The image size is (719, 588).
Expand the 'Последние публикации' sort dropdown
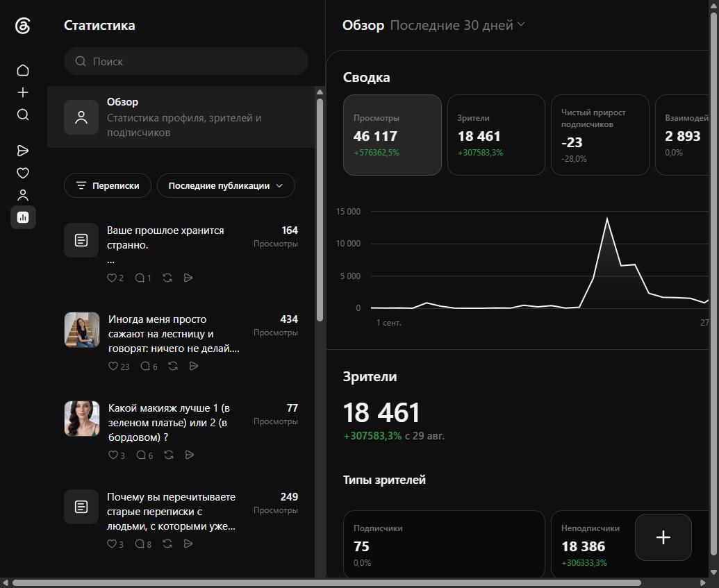(226, 185)
